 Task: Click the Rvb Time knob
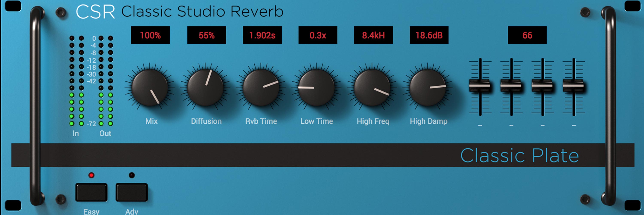click(261, 88)
